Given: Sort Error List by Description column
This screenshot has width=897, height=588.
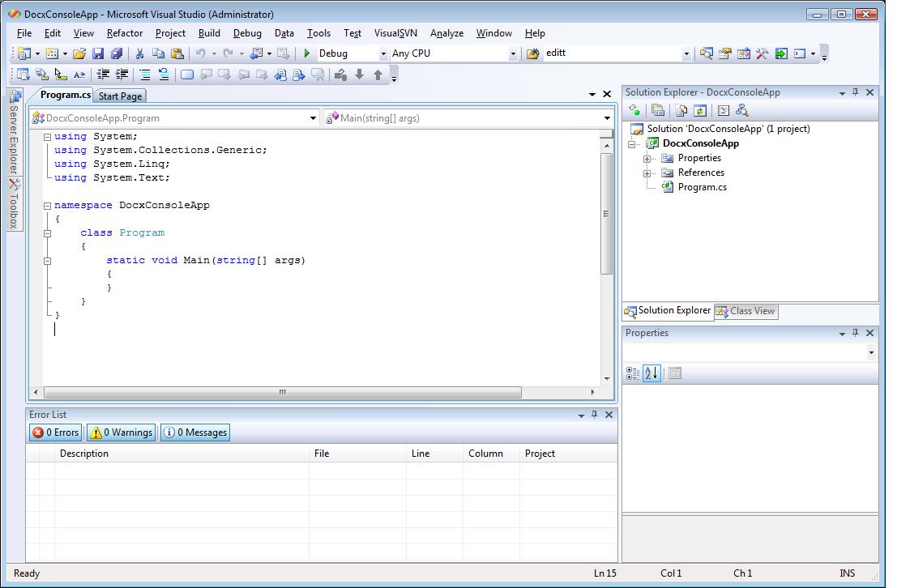Looking at the screenshot, I should click(x=182, y=454).
